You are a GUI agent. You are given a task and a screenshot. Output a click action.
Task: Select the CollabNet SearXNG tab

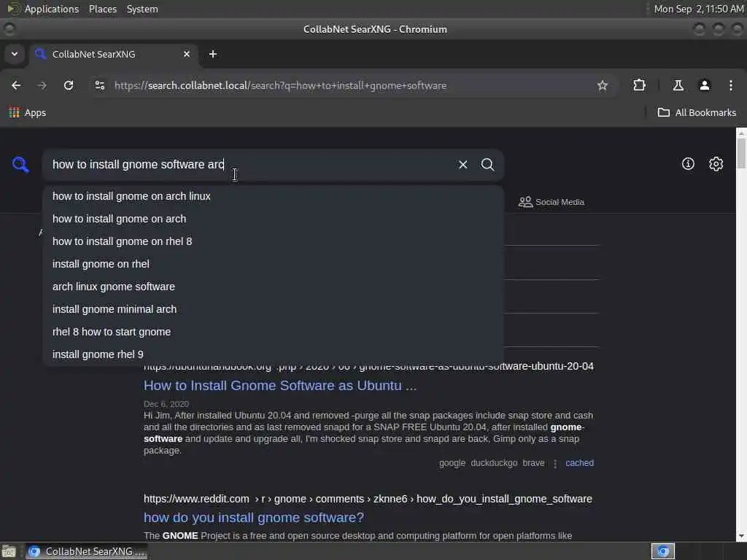click(113, 54)
